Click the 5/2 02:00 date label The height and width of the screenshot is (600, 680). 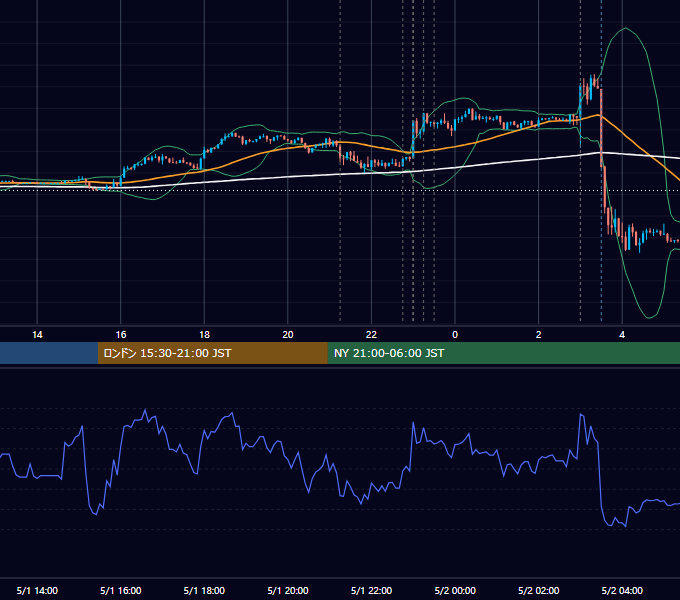click(539, 590)
